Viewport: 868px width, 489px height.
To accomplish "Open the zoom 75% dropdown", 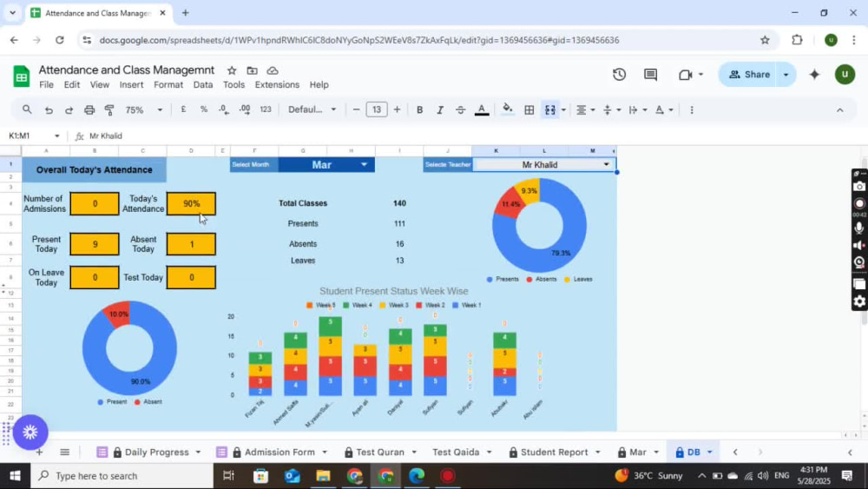I will point(144,109).
